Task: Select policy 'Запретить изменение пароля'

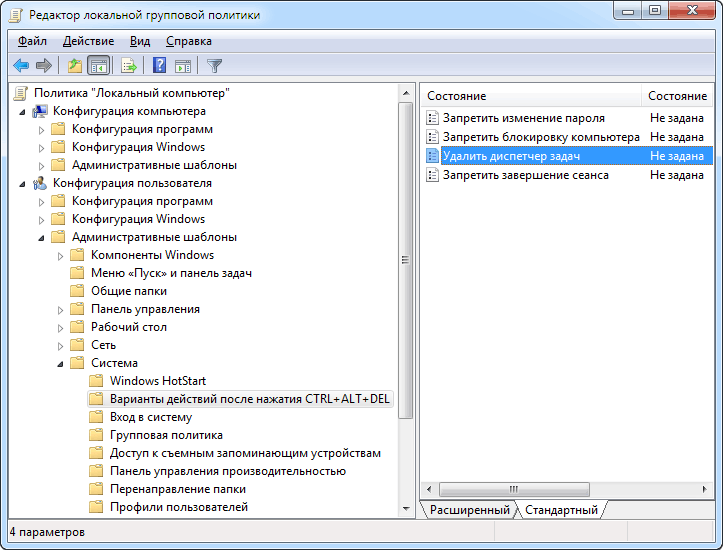Action: coord(523,118)
